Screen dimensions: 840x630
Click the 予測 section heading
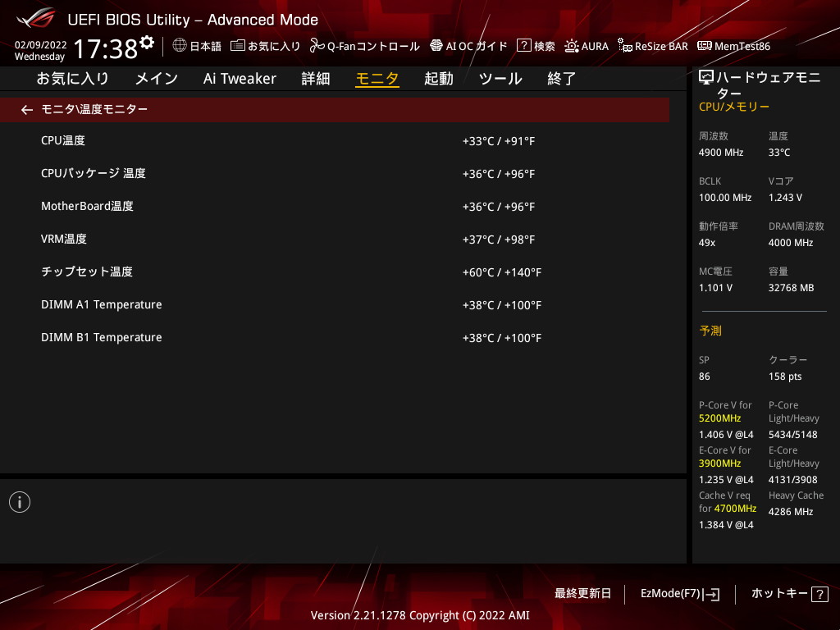point(710,331)
